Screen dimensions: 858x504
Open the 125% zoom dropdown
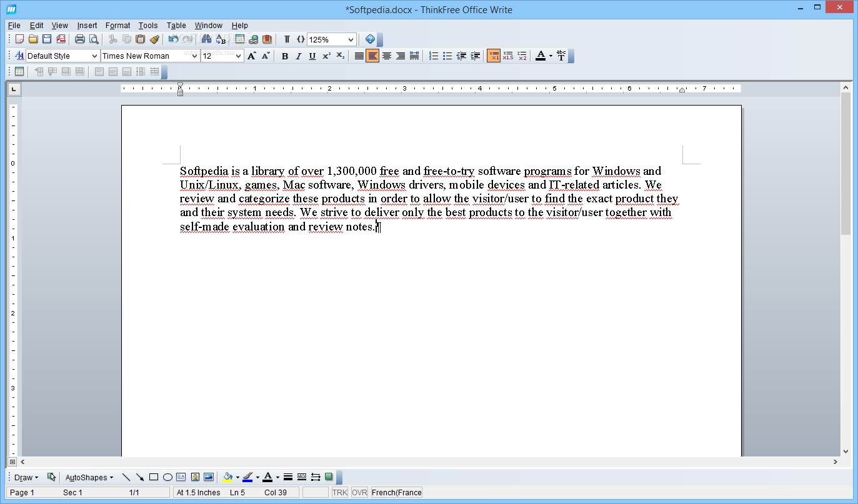[x=351, y=39]
